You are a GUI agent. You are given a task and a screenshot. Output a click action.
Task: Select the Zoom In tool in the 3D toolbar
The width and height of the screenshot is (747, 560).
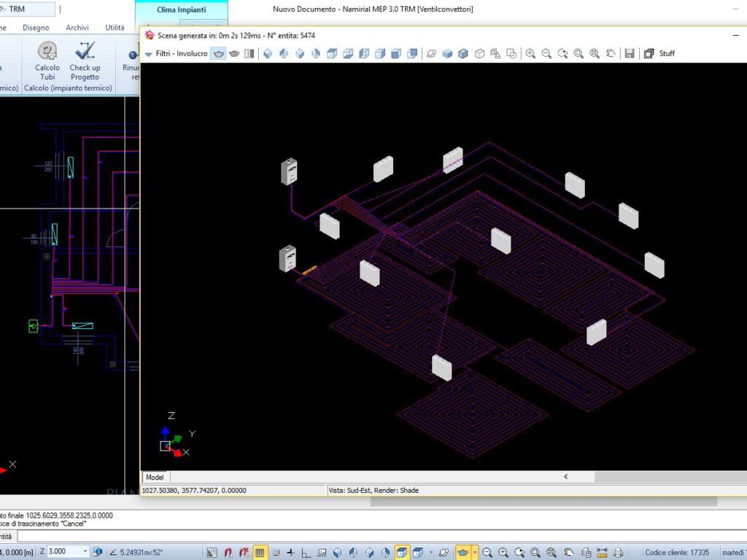coord(530,53)
